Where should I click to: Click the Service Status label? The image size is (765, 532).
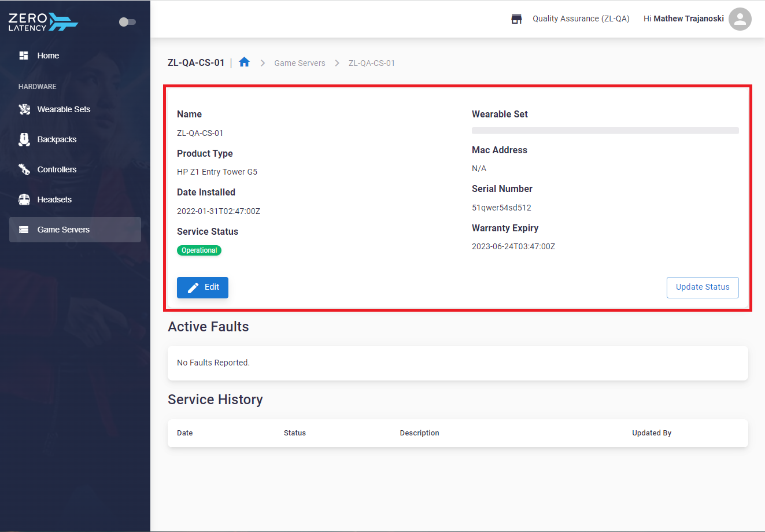(208, 231)
